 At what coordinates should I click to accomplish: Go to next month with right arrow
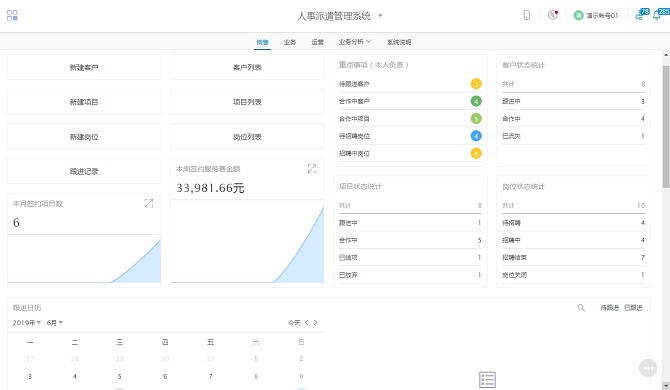click(x=315, y=323)
